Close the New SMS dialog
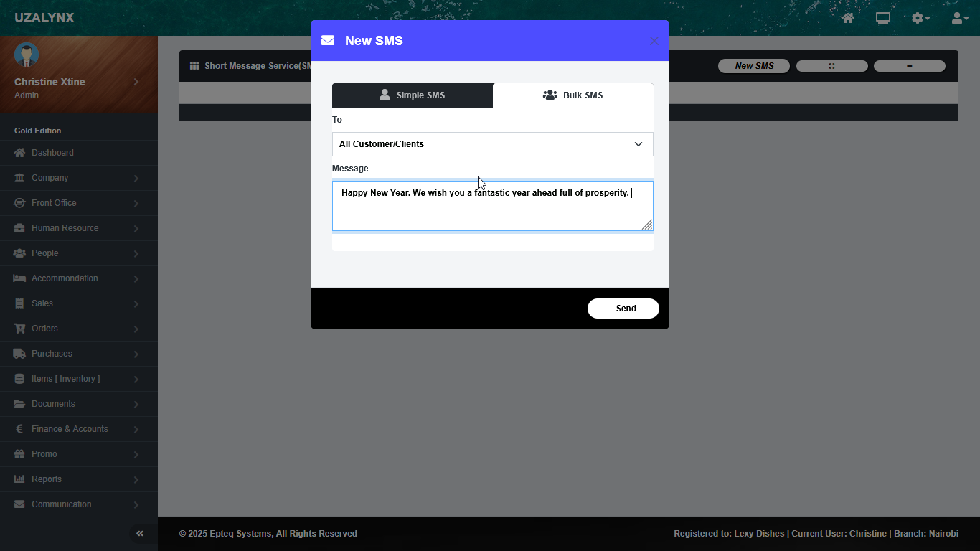 click(x=654, y=41)
